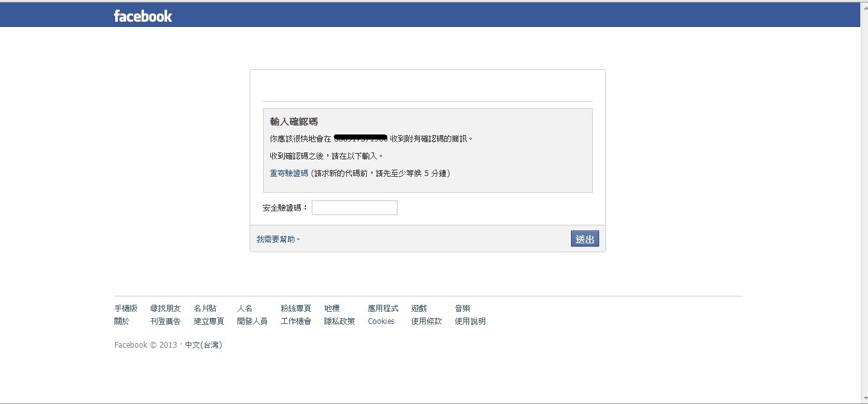Click the 重寄驗證碼 resend code link
Screen dimensions: 868x404
289,174
